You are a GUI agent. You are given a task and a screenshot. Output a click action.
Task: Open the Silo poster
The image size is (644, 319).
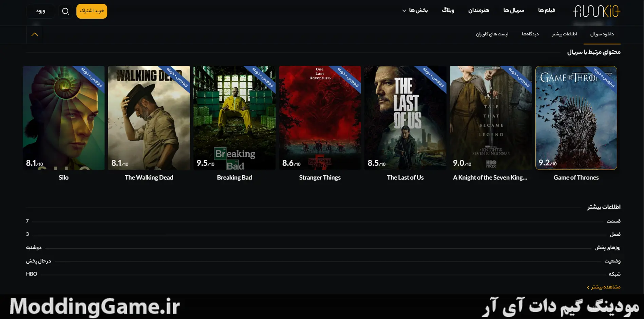[x=63, y=118]
